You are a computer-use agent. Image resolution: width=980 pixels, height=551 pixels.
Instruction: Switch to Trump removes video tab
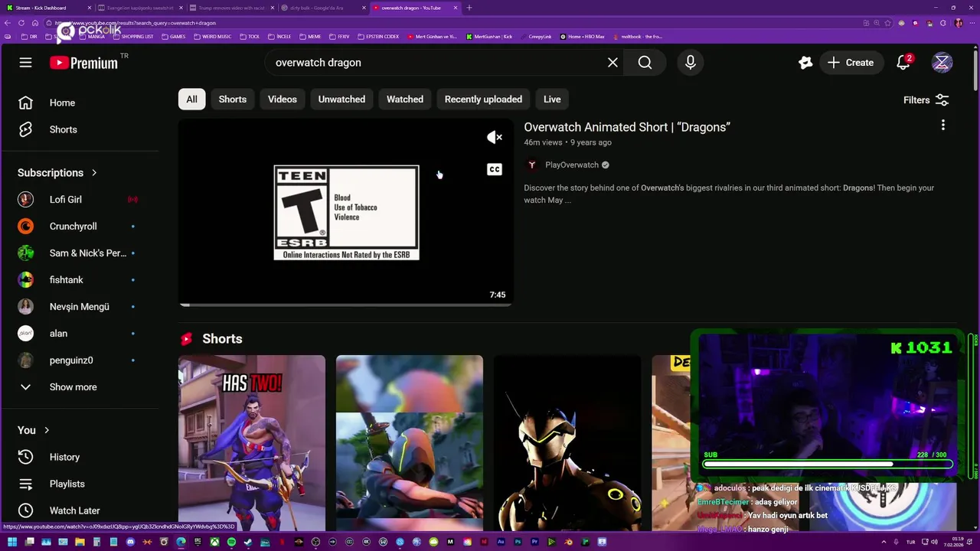tap(232, 8)
